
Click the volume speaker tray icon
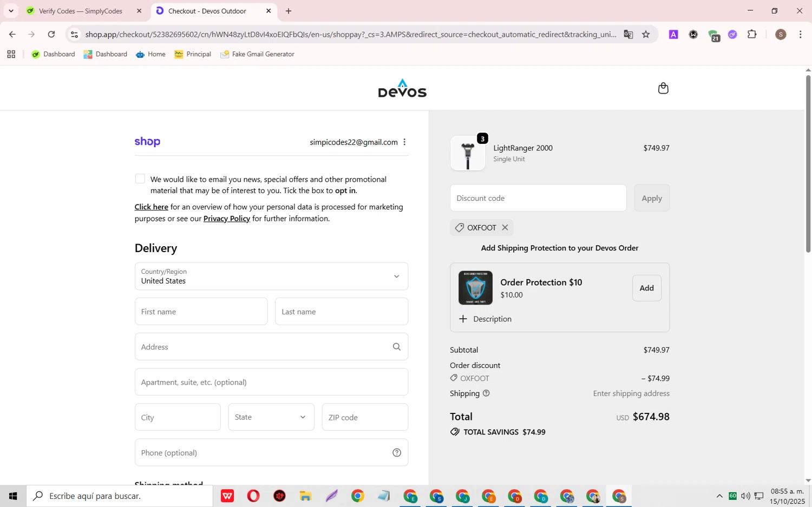745,496
